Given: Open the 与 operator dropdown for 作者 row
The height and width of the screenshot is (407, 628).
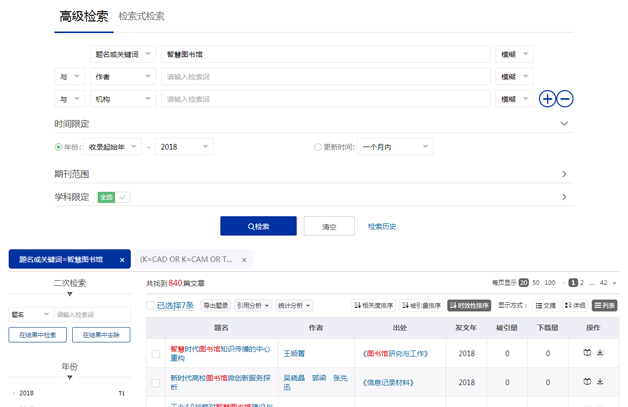Looking at the screenshot, I should [x=69, y=77].
